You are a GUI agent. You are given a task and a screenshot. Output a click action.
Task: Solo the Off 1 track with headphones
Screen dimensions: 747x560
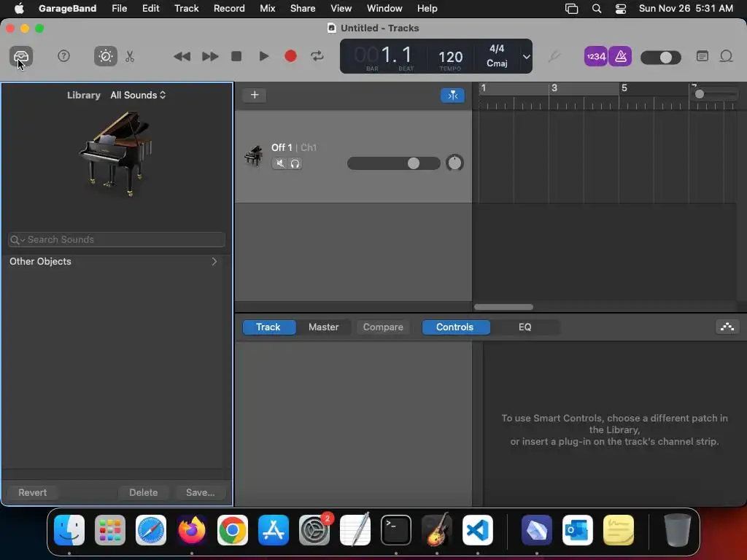(295, 164)
